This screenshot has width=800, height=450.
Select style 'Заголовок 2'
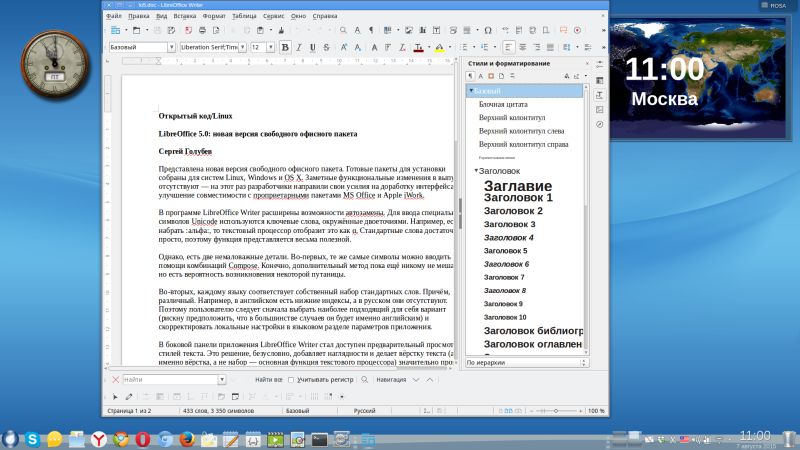click(x=513, y=211)
